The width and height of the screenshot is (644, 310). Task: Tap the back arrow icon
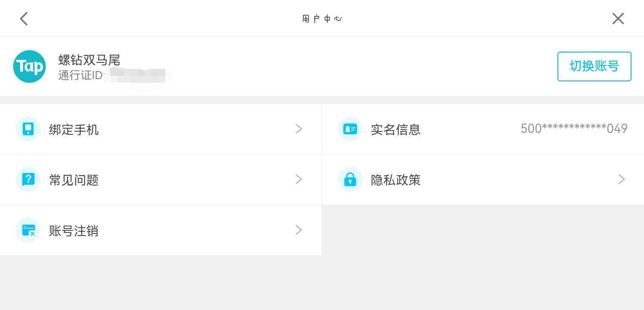point(24,19)
